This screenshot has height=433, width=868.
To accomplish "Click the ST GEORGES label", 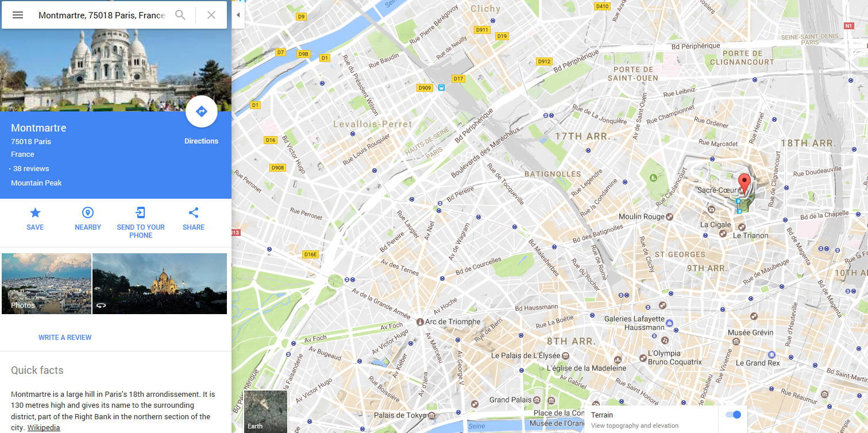I will 680,254.
